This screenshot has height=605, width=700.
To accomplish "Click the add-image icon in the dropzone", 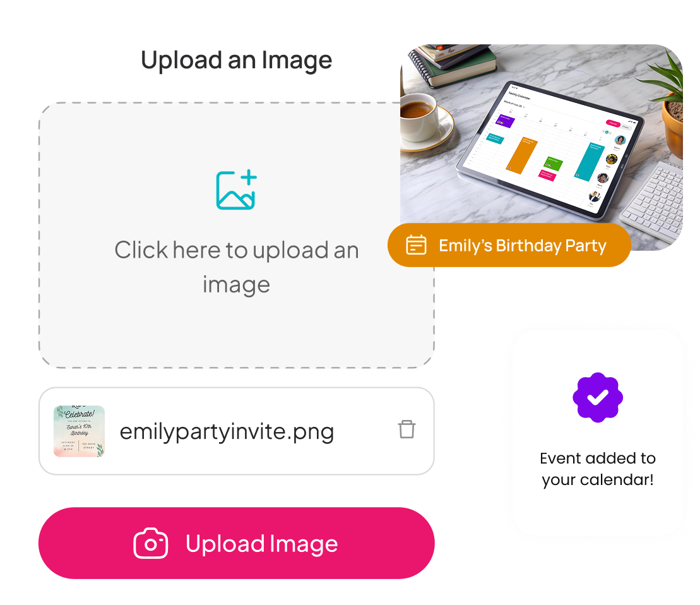I will [x=237, y=189].
